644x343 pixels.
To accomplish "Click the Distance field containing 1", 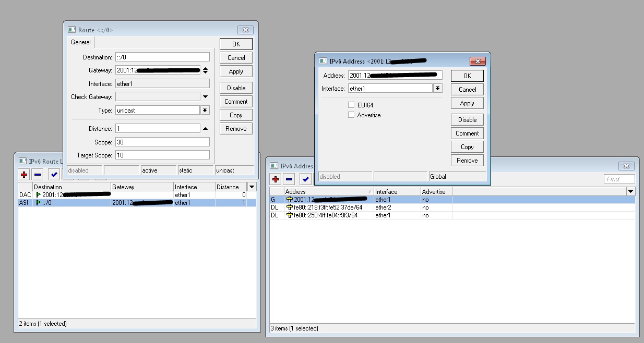I will [158, 128].
